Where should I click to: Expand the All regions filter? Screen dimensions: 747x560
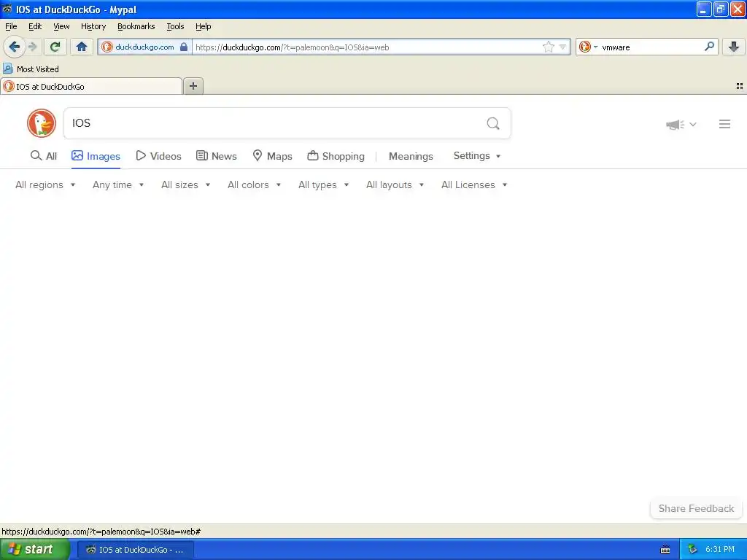tap(45, 184)
